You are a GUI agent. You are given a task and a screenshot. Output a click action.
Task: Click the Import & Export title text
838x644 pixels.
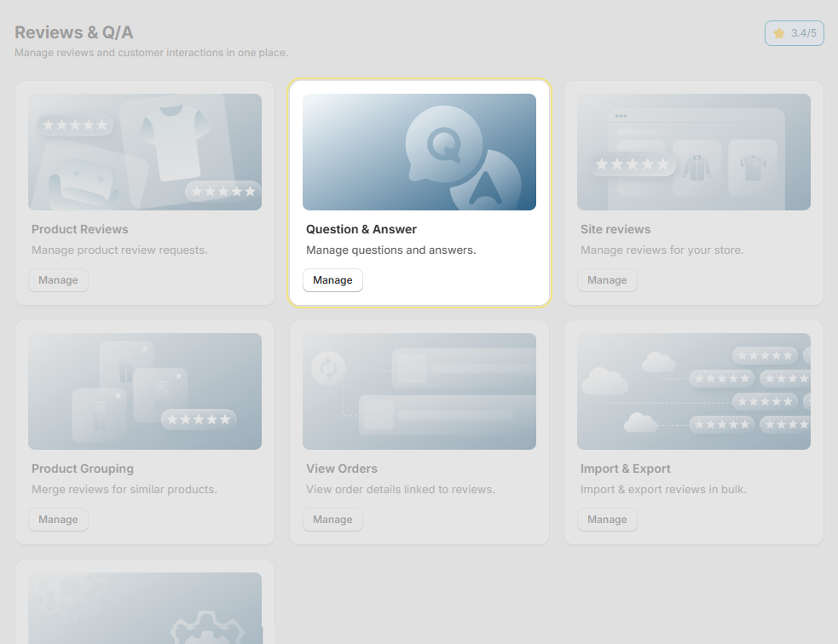(x=625, y=469)
